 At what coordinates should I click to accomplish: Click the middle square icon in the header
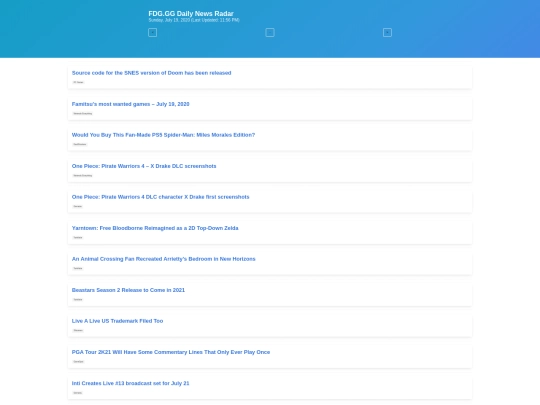tap(270, 33)
